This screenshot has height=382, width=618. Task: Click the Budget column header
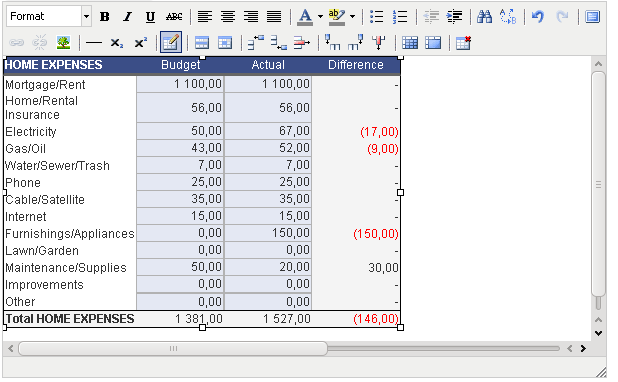click(181, 65)
